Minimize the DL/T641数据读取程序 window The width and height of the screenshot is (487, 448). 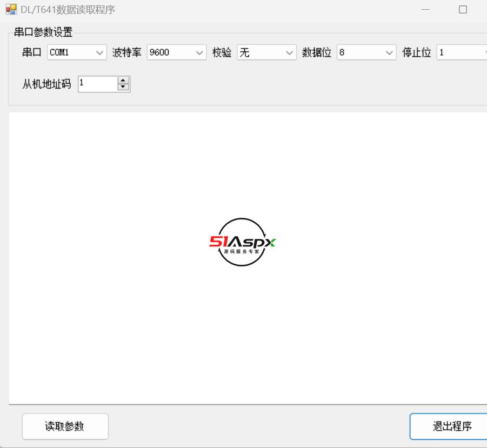(425, 10)
